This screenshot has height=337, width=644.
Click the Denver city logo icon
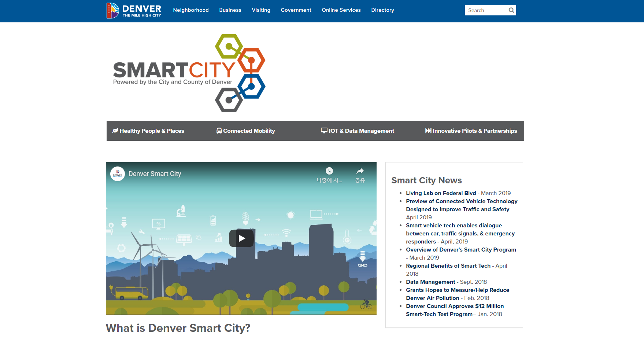click(113, 11)
